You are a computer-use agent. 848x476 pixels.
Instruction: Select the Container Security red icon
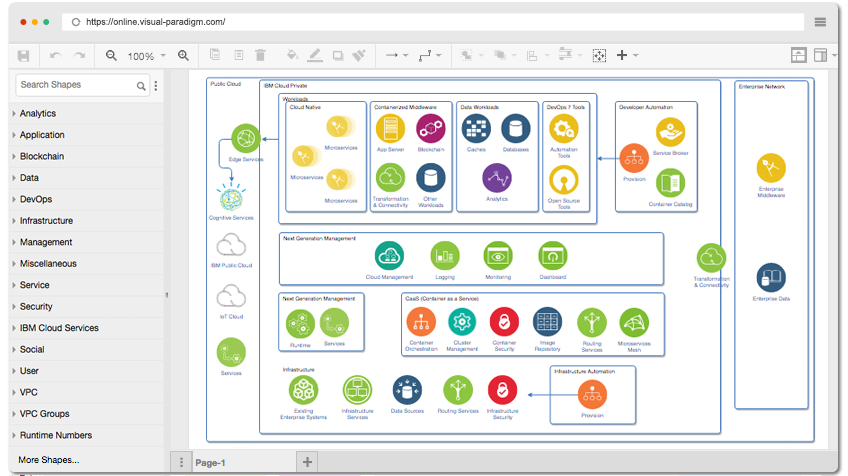pyautogui.click(x=504, y=322)
